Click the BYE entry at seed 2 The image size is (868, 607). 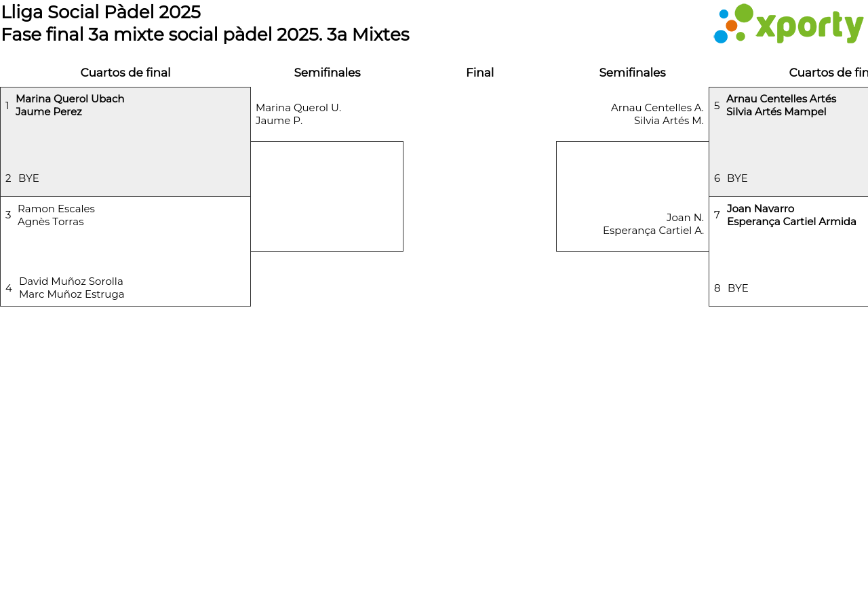click(28, 178)
